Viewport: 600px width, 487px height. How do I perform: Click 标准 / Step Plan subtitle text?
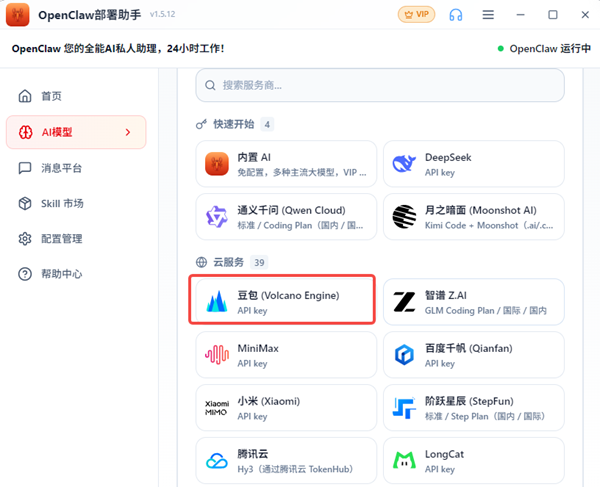pyautogui.click(x=484, y=416)
